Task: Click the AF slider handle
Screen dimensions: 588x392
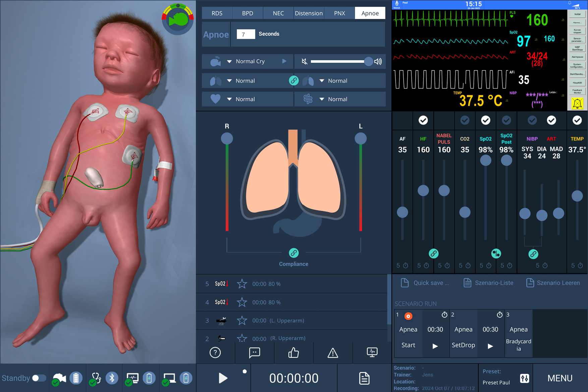Action: click(x=402, y=212)
